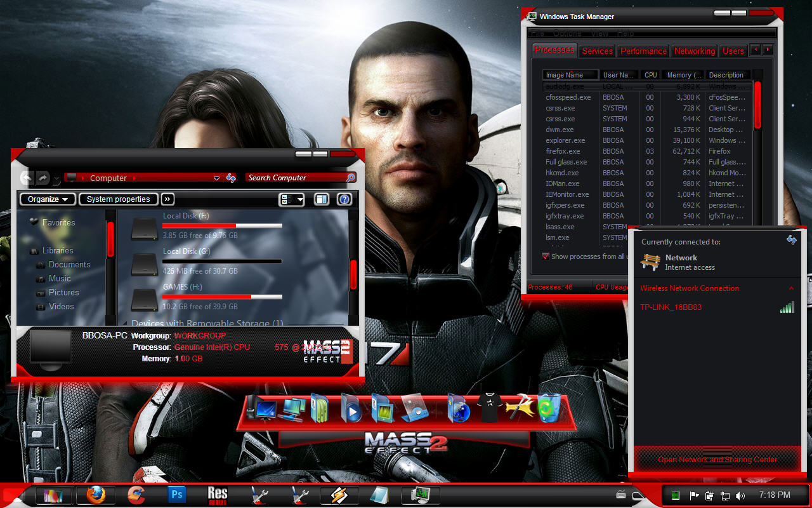Click the Explorer search magnifier icon
Viewport: 812px width, 508px height.
(x=350, y=178)
